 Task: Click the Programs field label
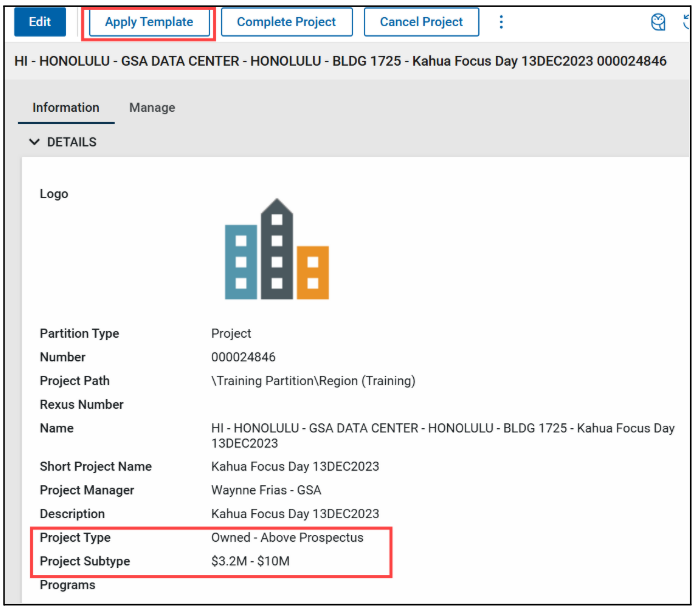(67, 585)
